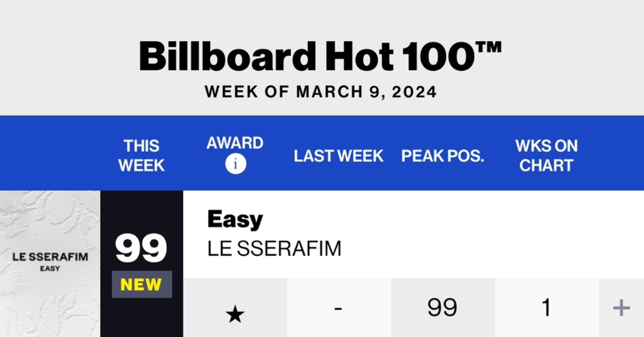Click the EASY caption on album art

(50, 269)
